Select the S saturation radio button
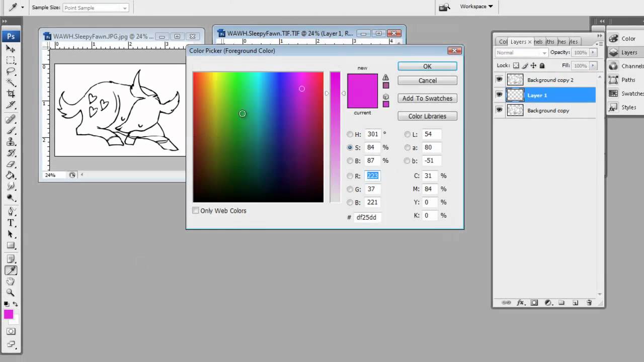Screen dimensions: 644x362 (350, 147)
